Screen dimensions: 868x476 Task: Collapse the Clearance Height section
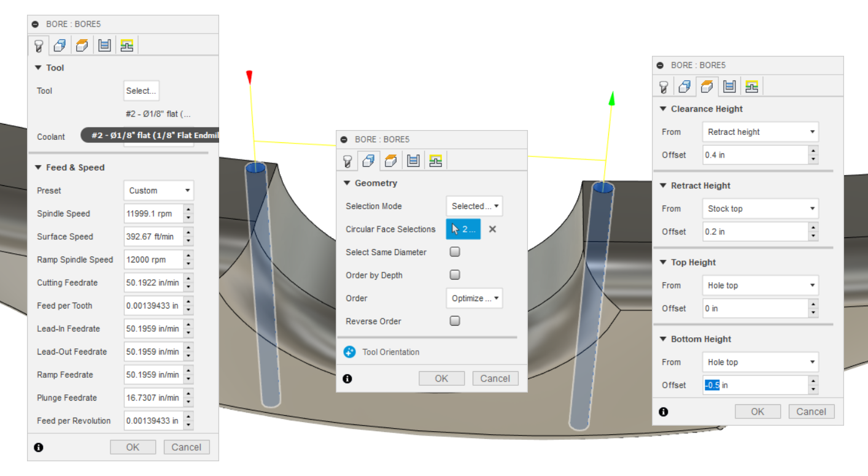click(x=701, y=109)
